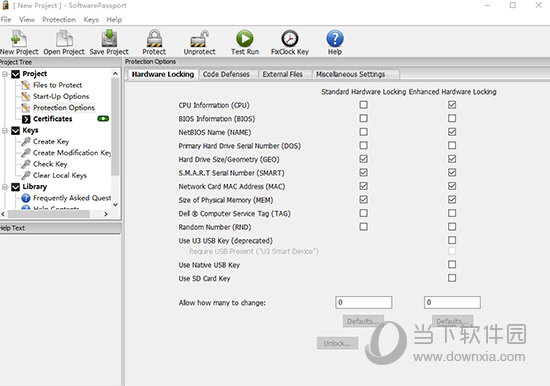The width and height of the screenshot is (550, 386).
Task: Click project tree horizontal scroll left arrow
Action: (x=3, y=214)
